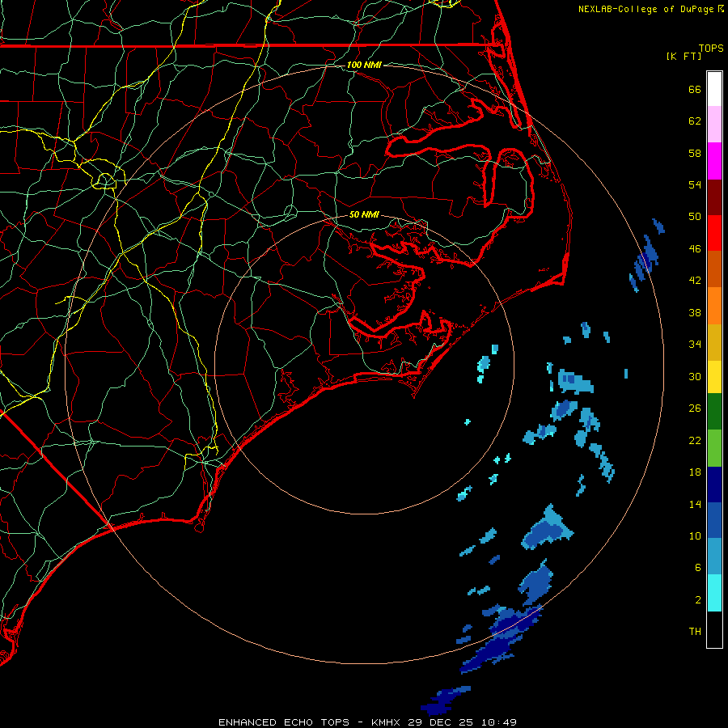The width and height of the screenshot is (728, 728).
Task: Click the 46 value on the legend
Action: coord(695,248)
